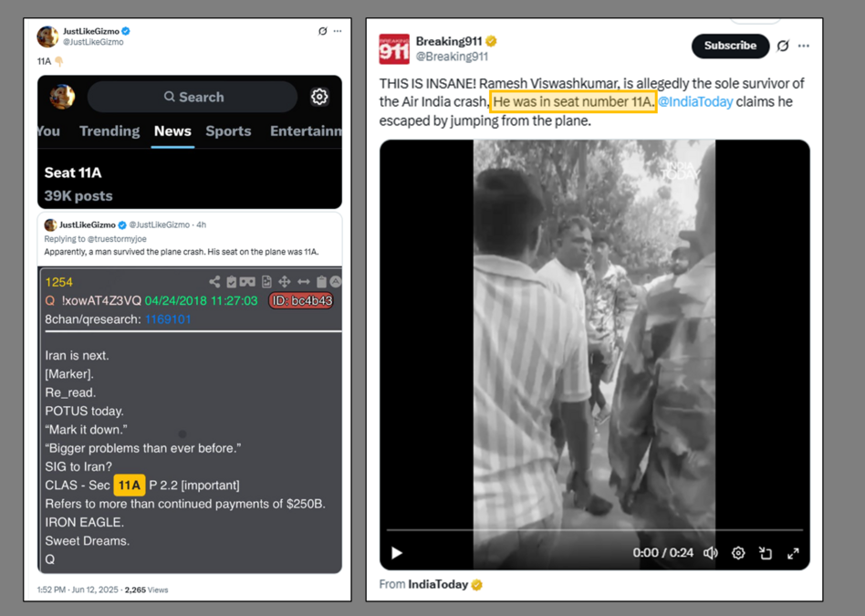Open the Seat 11A trending topic
This screenshot has width=865, height=616.
(73, 172)
